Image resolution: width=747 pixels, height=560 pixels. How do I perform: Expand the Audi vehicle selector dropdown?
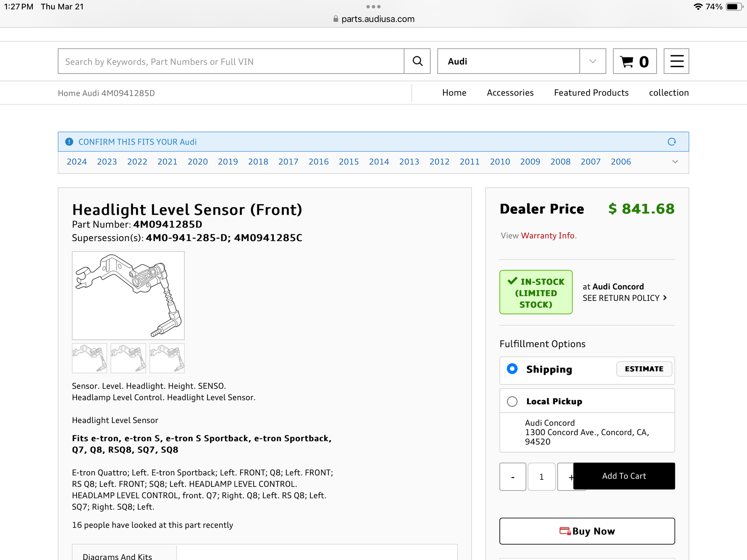click(x=592, y=61)
